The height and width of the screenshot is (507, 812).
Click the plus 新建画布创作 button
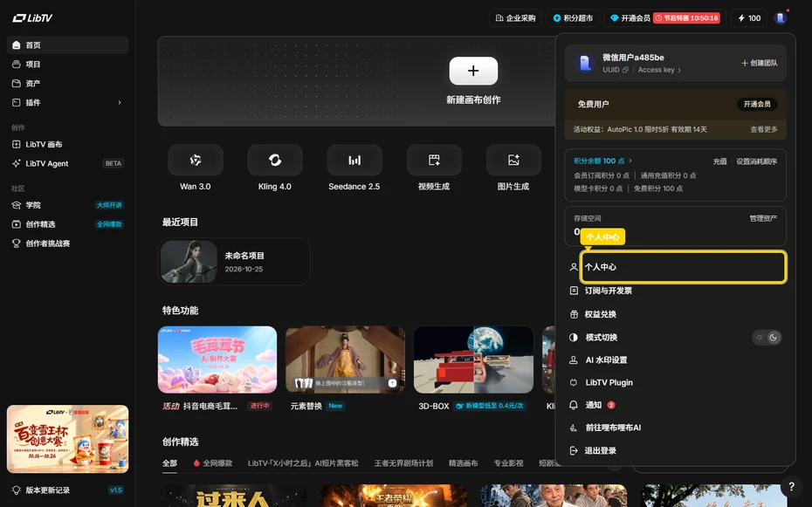point(473,71)
